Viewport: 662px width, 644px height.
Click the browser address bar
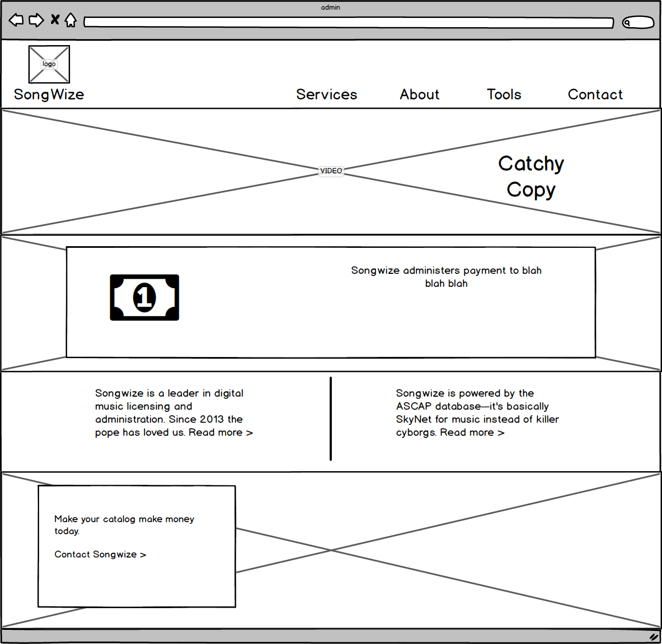pyautogui.click(x=349, y=22)
